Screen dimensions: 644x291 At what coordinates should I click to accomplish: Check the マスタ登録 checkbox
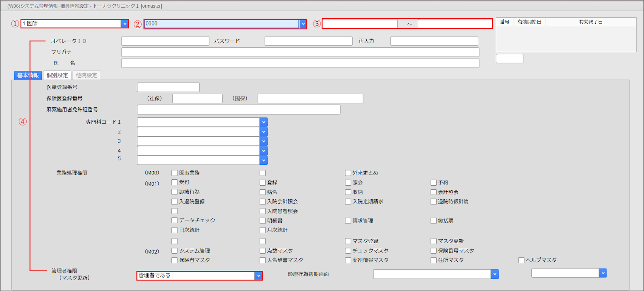[348, 241]
